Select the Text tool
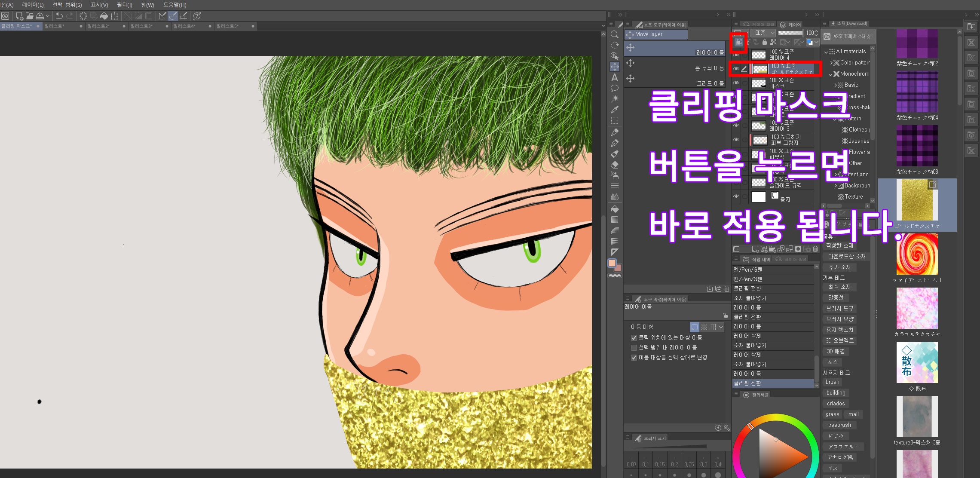Viewport: 980px width, 478px height. pos(615,77)
